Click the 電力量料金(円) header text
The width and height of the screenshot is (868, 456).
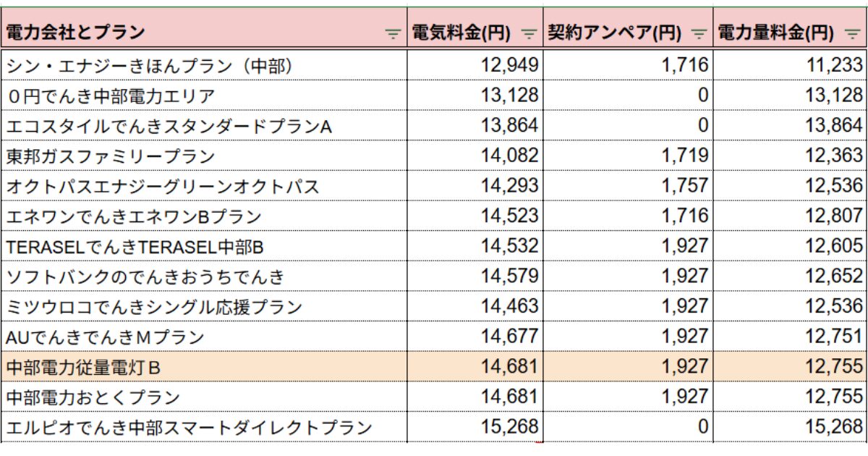pyautogui.click(x=773, y=33)
